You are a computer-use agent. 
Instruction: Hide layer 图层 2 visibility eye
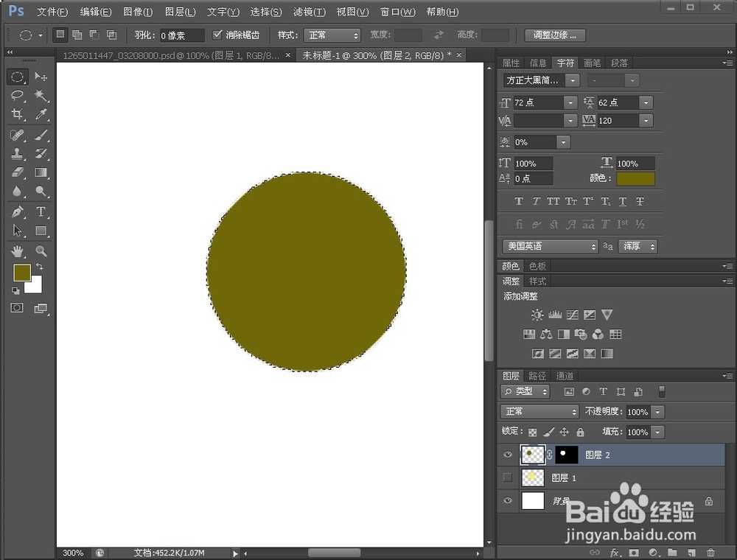pyautogui.click(x=508, y=455)
